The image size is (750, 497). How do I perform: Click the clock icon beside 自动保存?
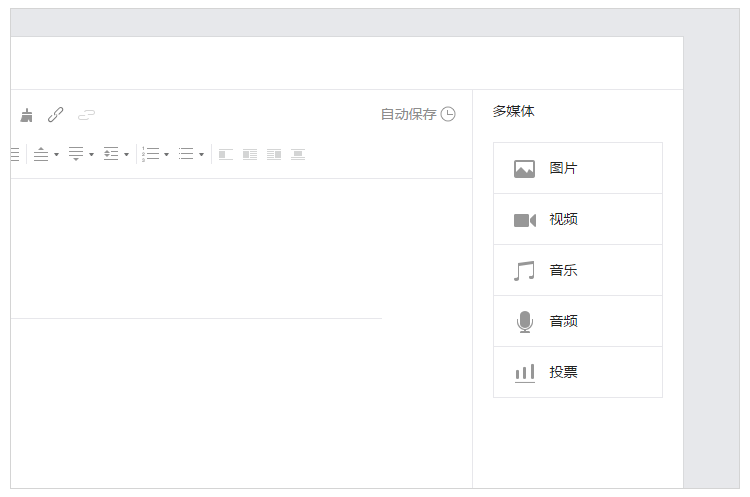pyautogui.click(x=448, y=114)
